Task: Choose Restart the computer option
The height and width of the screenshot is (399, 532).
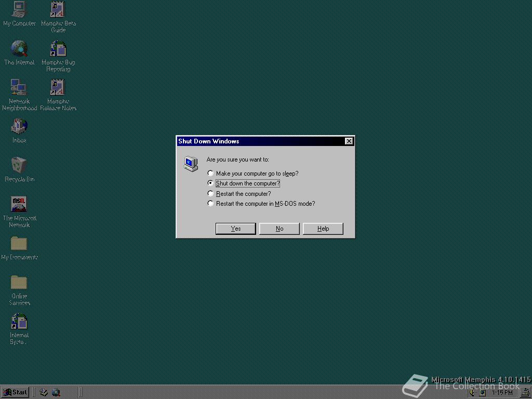Action: click(239, 194)
